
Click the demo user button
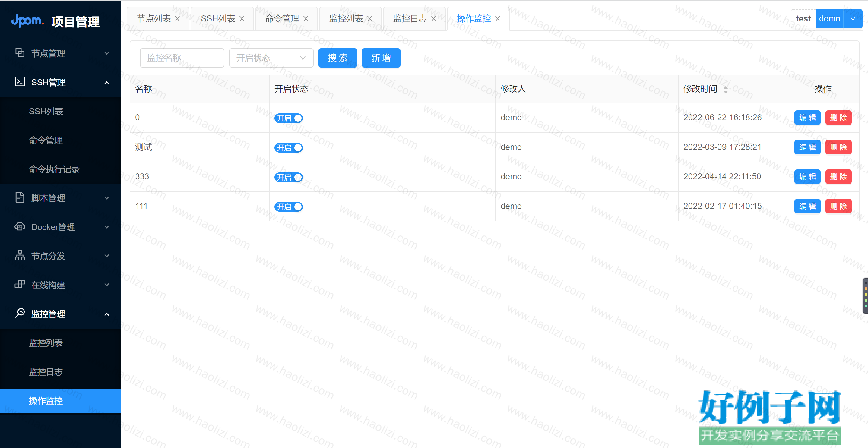830,18
